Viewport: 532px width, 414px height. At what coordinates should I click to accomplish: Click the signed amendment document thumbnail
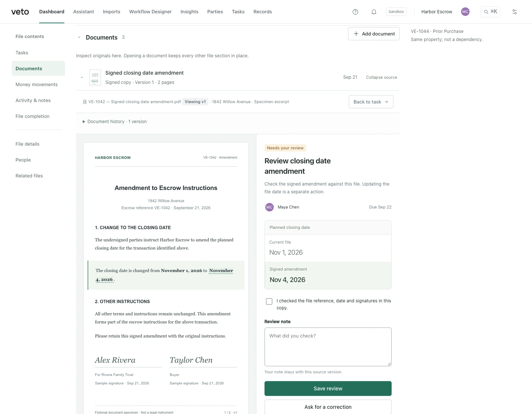tap(95, 78)
